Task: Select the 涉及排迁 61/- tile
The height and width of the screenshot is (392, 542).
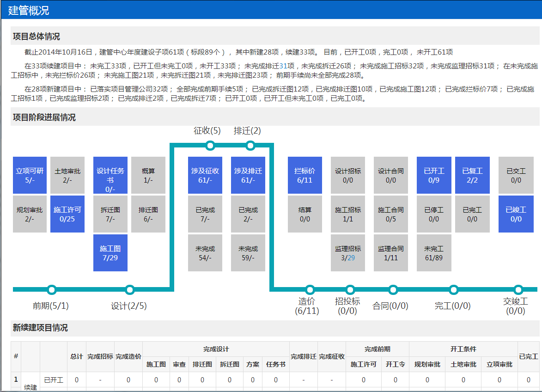Action: coord(248,175)
